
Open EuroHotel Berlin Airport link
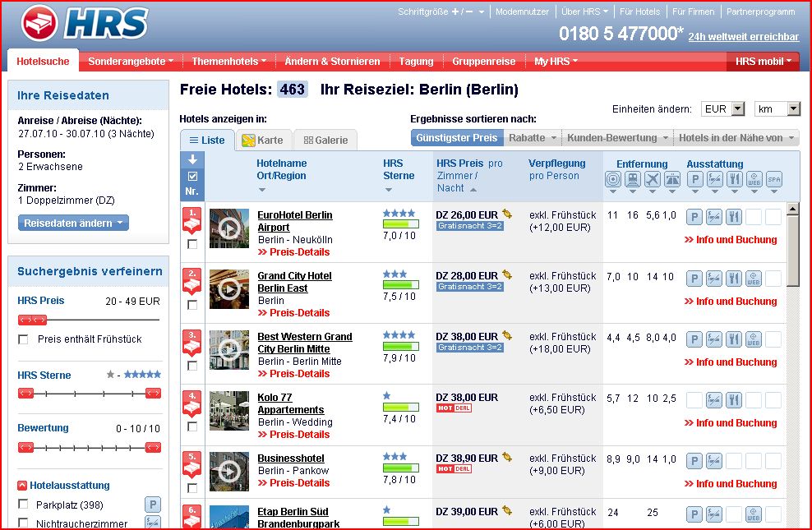[295, 221]
